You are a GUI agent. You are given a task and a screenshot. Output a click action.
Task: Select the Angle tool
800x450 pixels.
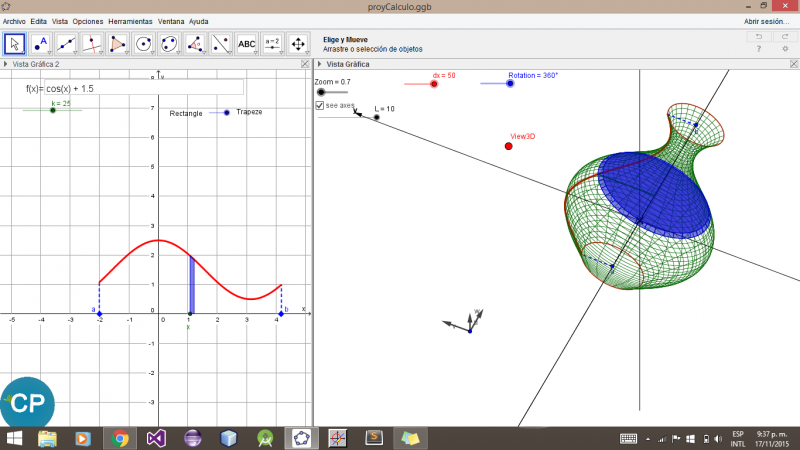pos(195,44)
